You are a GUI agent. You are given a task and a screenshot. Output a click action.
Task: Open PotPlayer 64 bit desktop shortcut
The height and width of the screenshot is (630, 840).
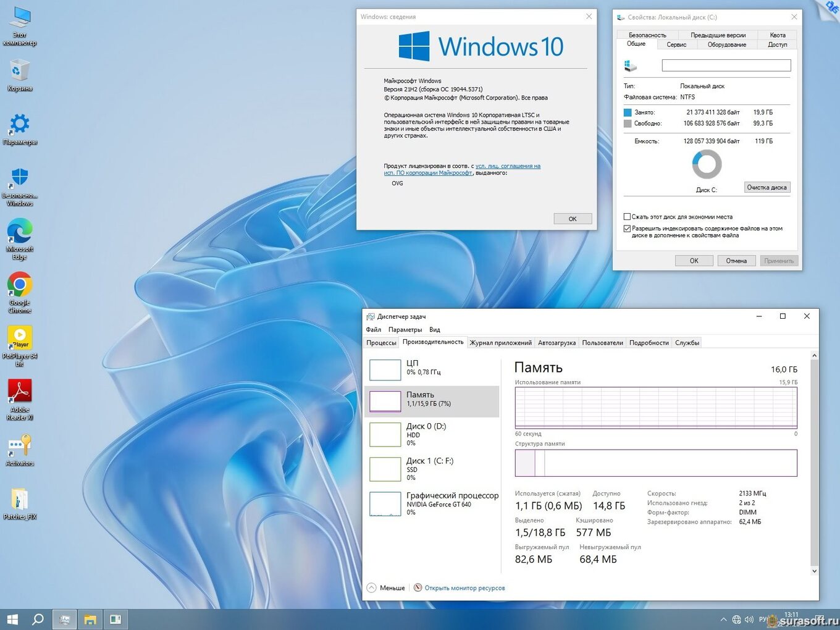(20, 346)
